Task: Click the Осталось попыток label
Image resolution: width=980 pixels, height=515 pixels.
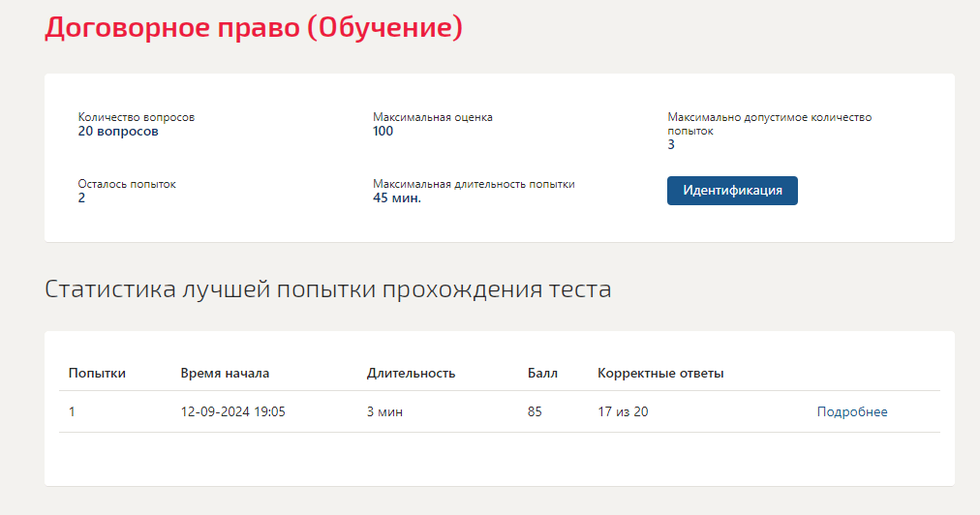Action: point(127,184)
